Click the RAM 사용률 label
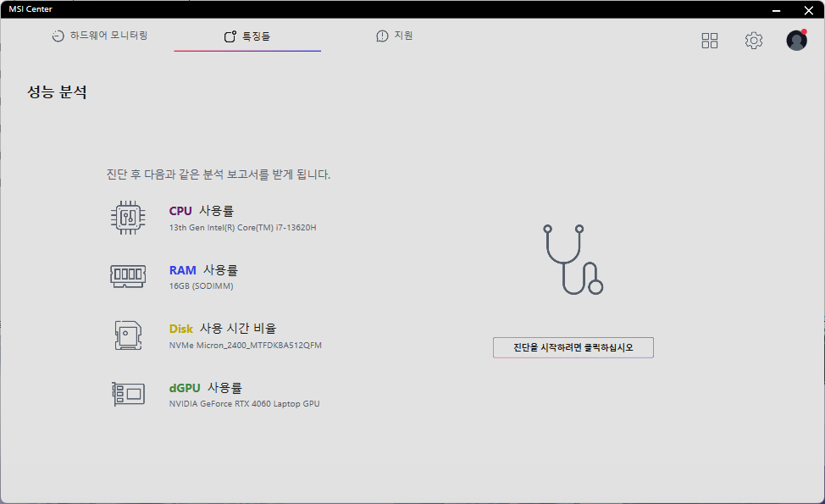This screenshot has width=825, height=504. 203,270
